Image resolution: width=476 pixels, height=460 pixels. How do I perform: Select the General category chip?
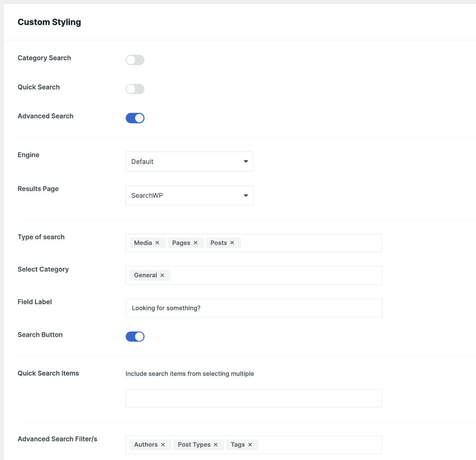pyautogui.click(x=145, y=275)
